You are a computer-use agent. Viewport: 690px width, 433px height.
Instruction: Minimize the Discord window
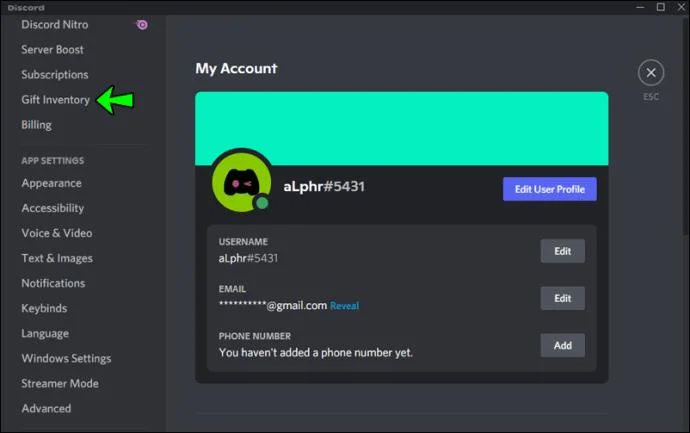640,7
